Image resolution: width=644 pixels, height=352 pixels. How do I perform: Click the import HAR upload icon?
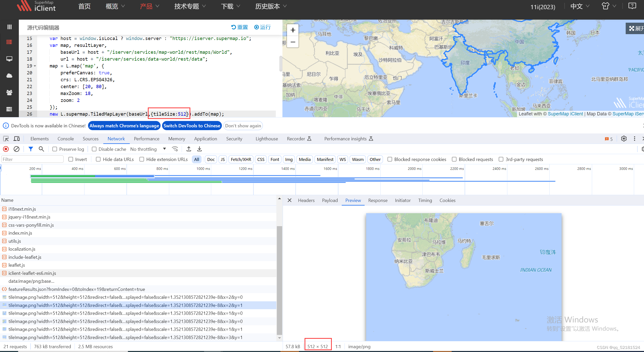click(189, 149)
